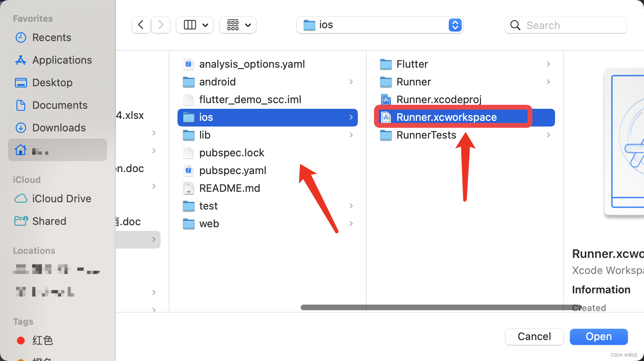Click the Applications icon in sidebar
Screen dimensions: 644x361
tap(21, 60)
